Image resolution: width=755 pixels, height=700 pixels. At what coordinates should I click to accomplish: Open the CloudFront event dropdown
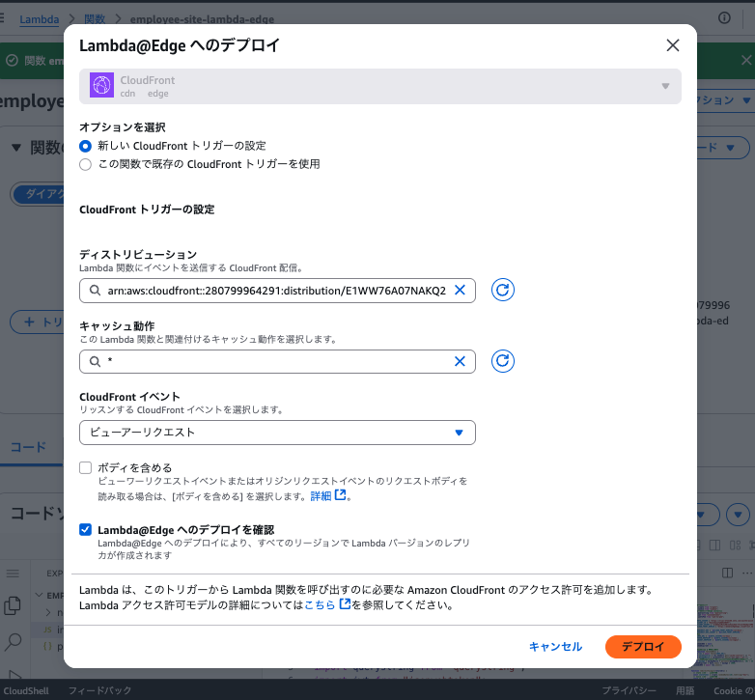coord(277,433)
